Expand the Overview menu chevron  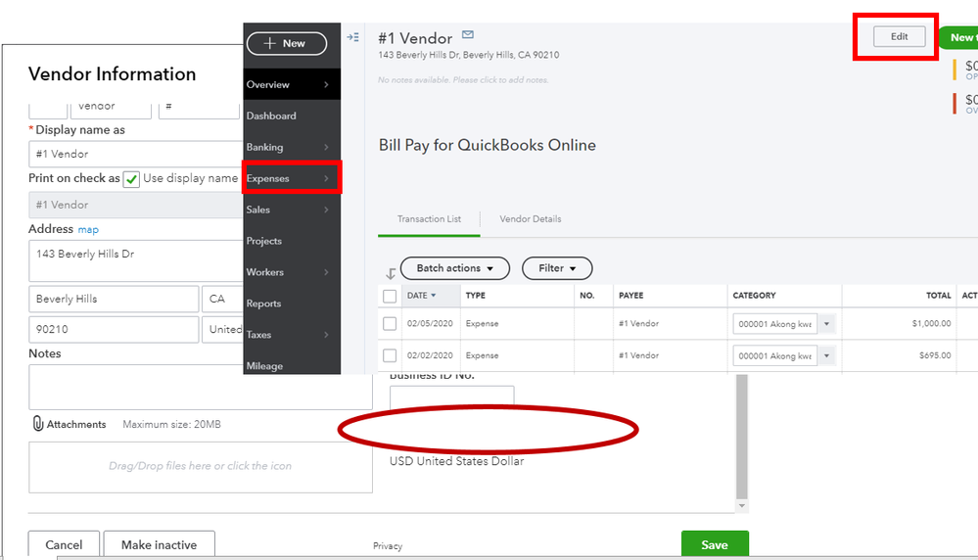[326, 84]
